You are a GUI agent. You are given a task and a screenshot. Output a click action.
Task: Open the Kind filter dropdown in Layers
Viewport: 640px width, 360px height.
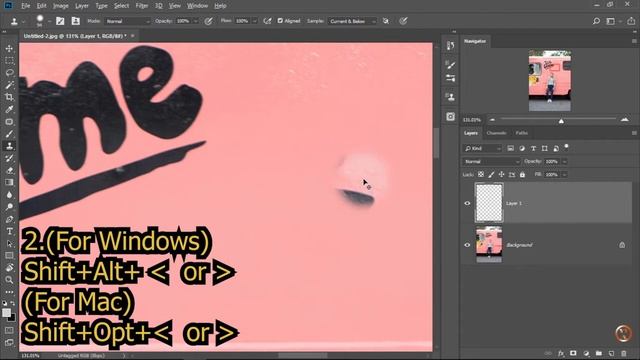pyautogui.click(x=482, y=148)
